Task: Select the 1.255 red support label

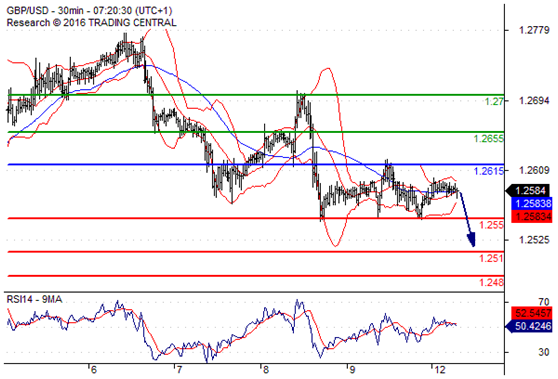Action: [492, 225]
